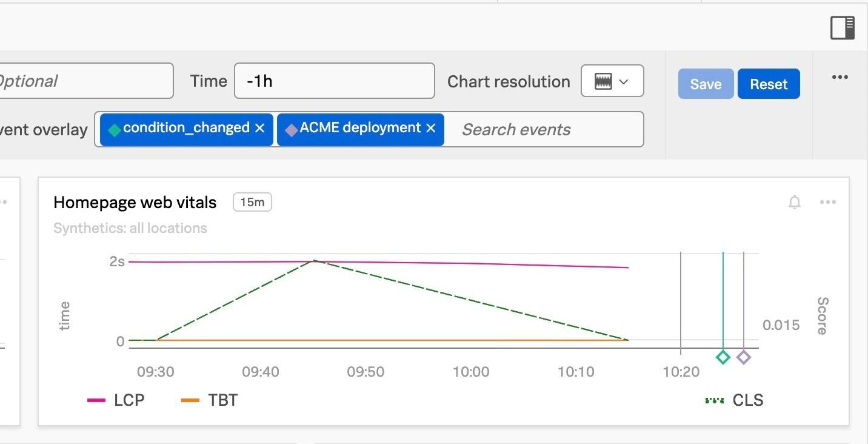Remove the ACME deployment event overlay tag
The width and height of the screenshot is (868, 444).
tap(431, 129)
